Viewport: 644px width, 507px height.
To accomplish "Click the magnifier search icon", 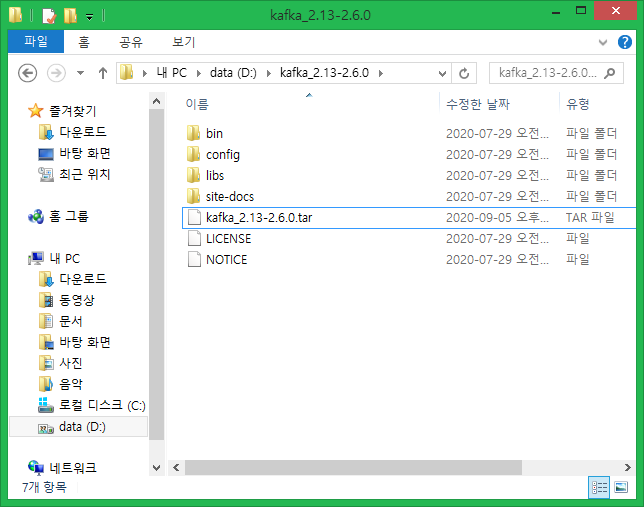I will (x=610, y=73).
